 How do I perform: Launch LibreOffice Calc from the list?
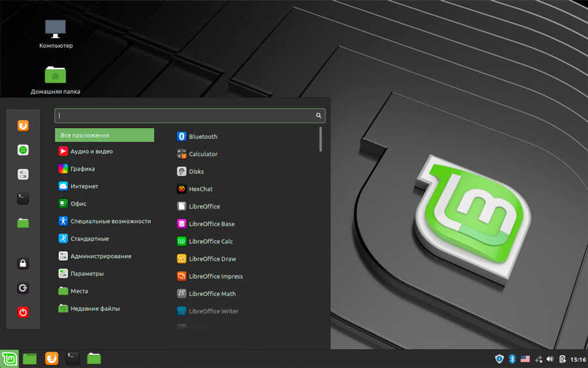coord(210,241)
